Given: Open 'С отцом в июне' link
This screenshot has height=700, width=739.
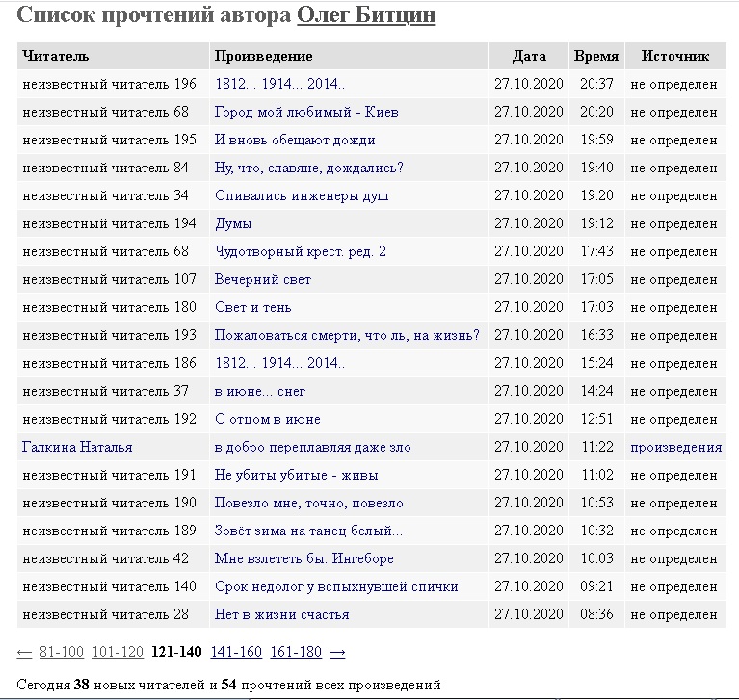Looking at the screenshot, I should tap(268, 419).
